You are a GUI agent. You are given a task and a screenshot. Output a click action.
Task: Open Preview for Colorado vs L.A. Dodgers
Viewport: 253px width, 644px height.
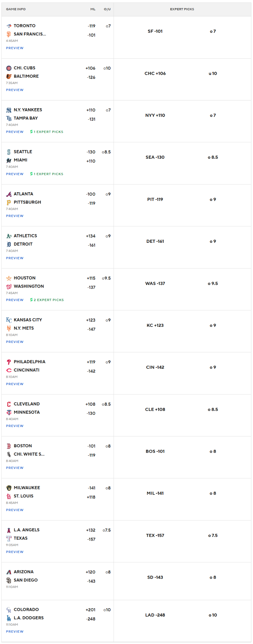(15, 631)
